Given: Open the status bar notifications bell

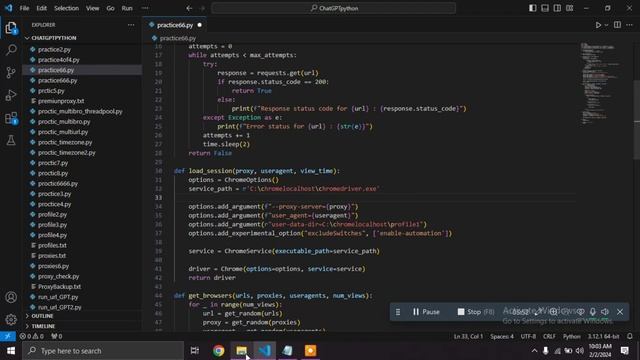Looking at the screenshot, I should (x=630, y=336).
